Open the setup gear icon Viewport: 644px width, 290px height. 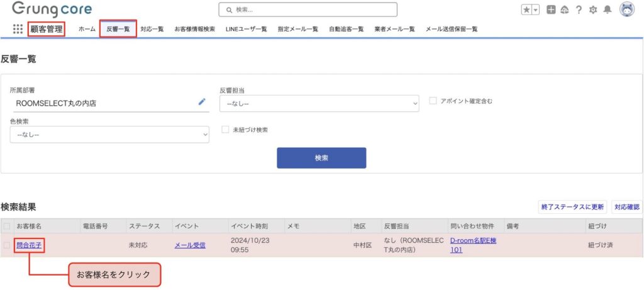(592, 9)
